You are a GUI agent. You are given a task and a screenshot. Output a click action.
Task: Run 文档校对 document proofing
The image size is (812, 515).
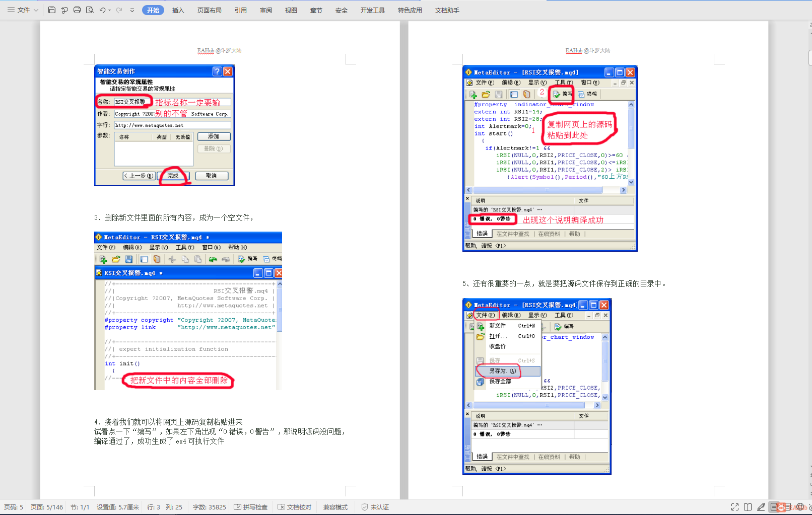(295, 507)
